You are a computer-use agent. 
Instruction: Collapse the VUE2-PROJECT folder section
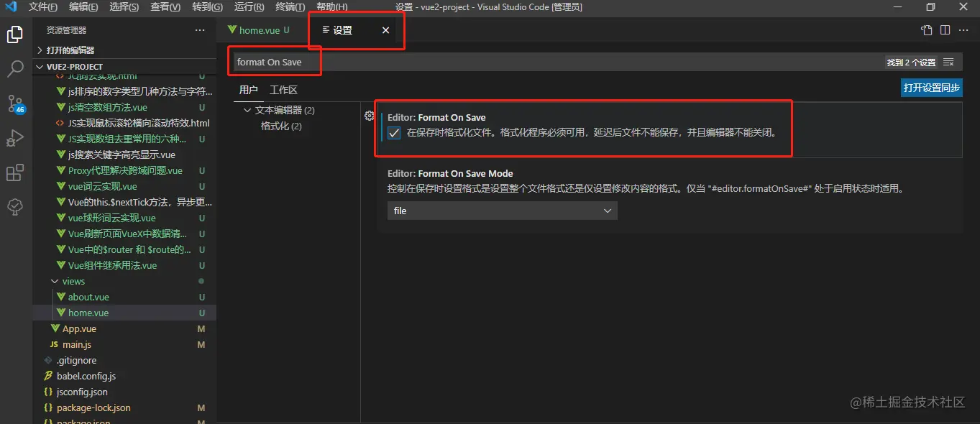click(124, 66)
